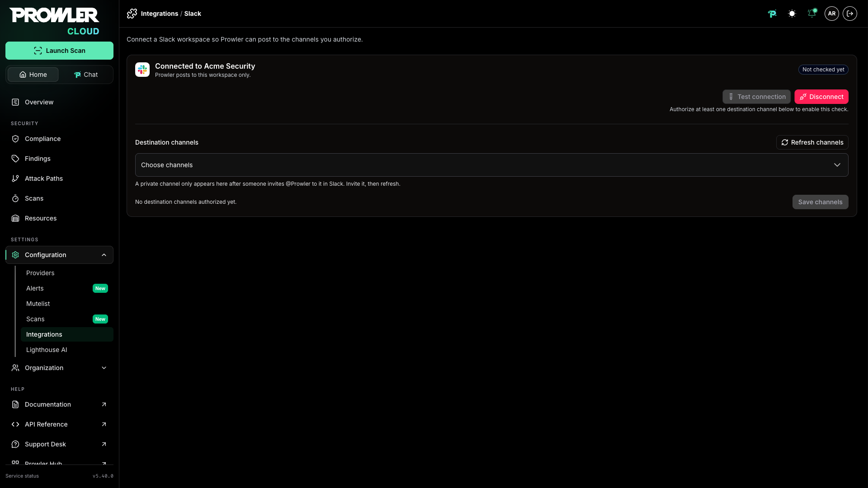Click the New badge next to Scans
868x488 pixels.
pos(100,319)
